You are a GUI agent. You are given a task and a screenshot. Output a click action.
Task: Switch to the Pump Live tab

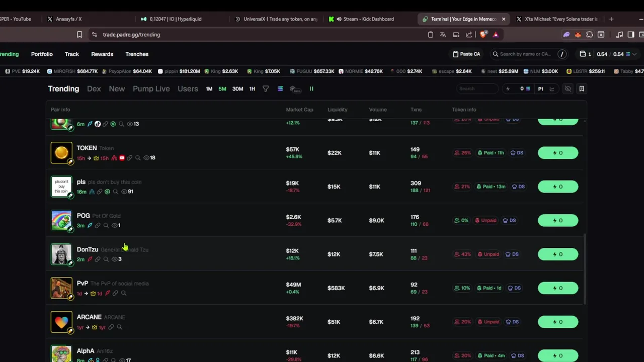(151, 89)
